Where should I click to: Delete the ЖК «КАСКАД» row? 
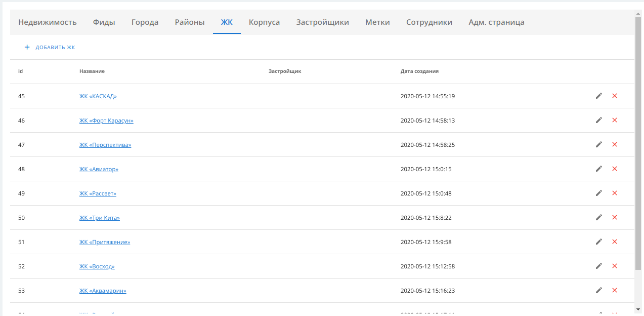pyautogui.click(x=615, y=96)
